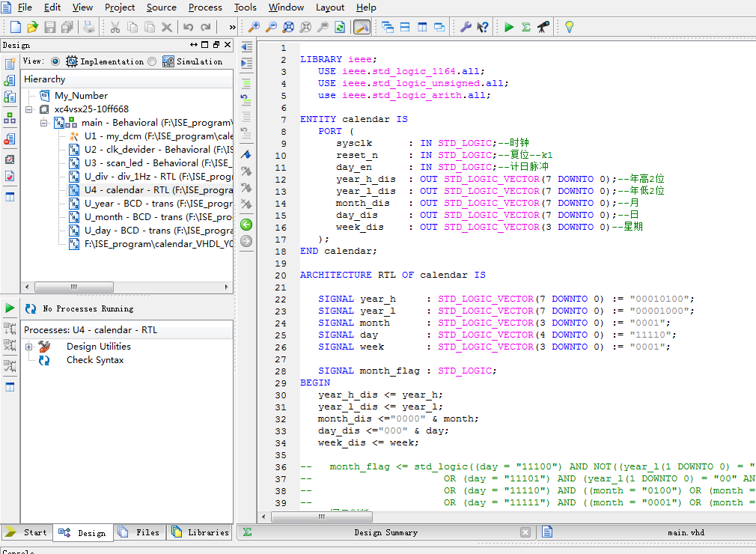756x554 pixels.
Task: Click the Zoom In magnifier icon
Action: coord(254,27)
